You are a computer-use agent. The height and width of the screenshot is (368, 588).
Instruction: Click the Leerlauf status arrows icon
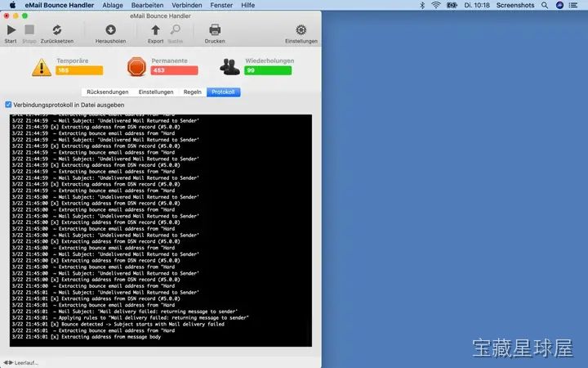tap(8, 363)
